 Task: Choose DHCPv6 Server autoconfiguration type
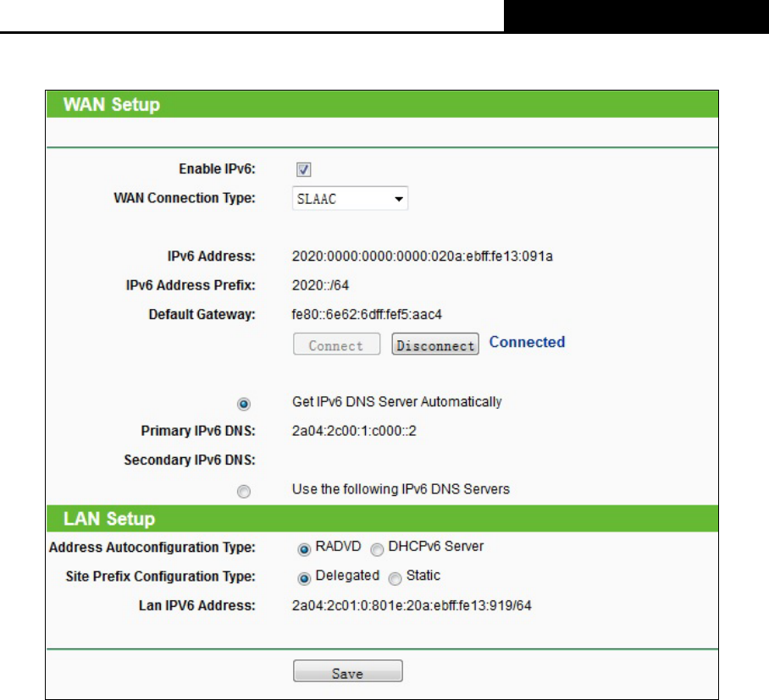pyautogui.click(x=377, y=549)
